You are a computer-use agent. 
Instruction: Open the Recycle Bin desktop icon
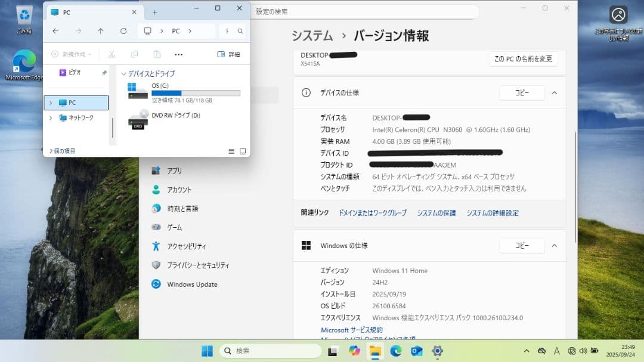(24, 19)
